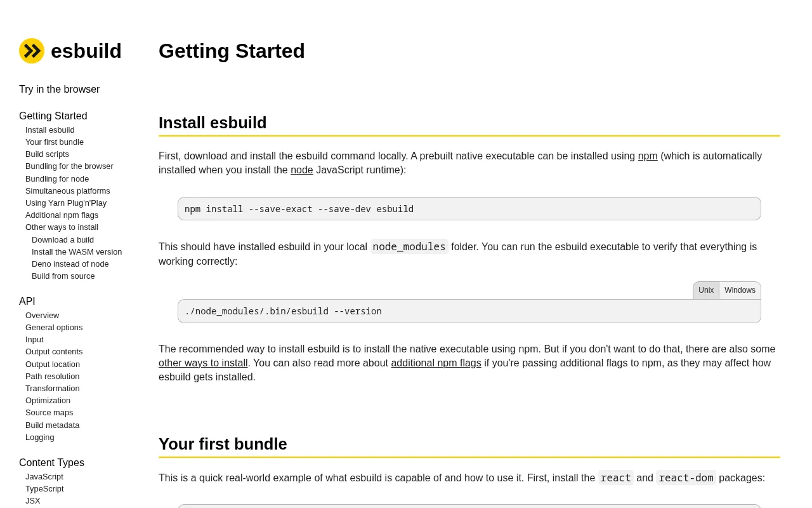Screen dimensions: 812x508
Task: Open the Input sidebar link
Action: [x=34, y=340]
